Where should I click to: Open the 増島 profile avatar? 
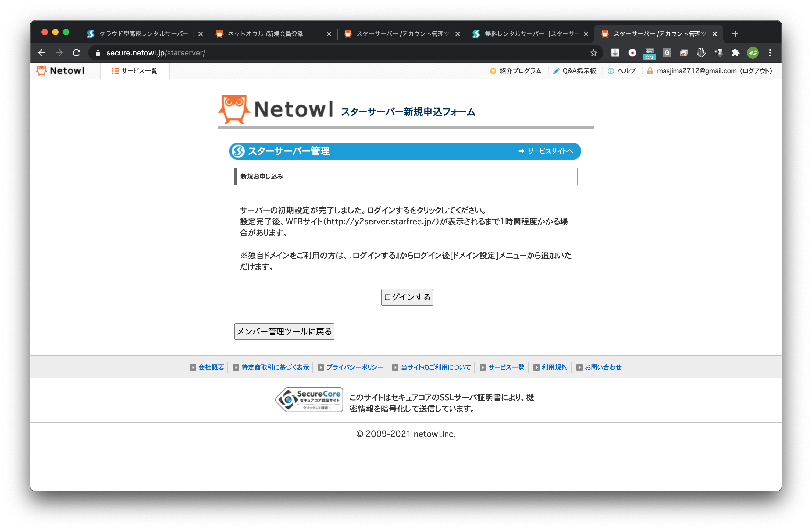coord(753,52)
